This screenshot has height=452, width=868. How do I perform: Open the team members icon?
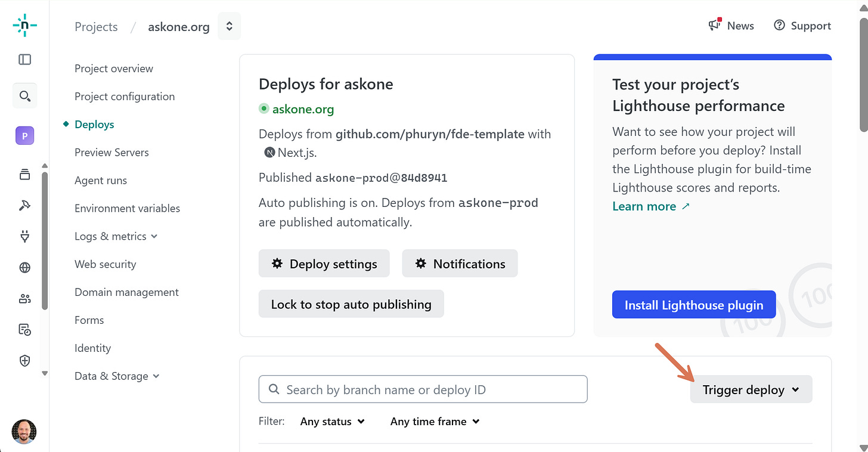coord(24,299)
